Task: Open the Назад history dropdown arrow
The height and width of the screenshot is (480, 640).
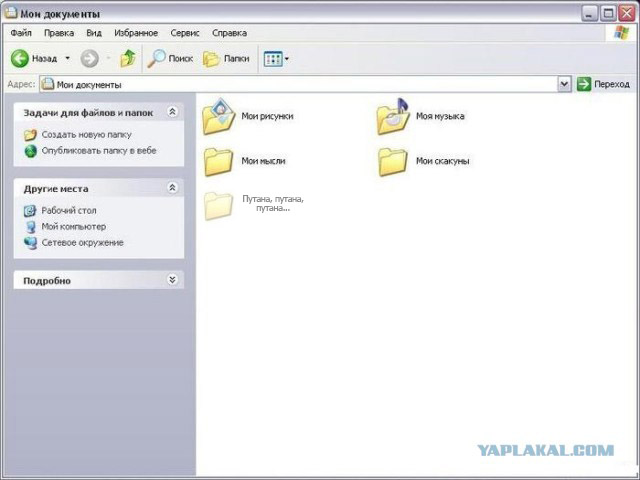Action: pos(68,59)
